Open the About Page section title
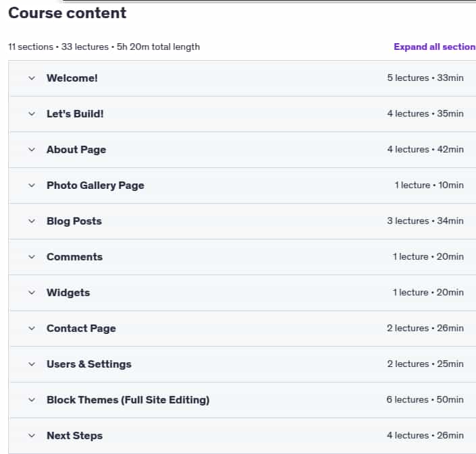 tap(76, 150)
